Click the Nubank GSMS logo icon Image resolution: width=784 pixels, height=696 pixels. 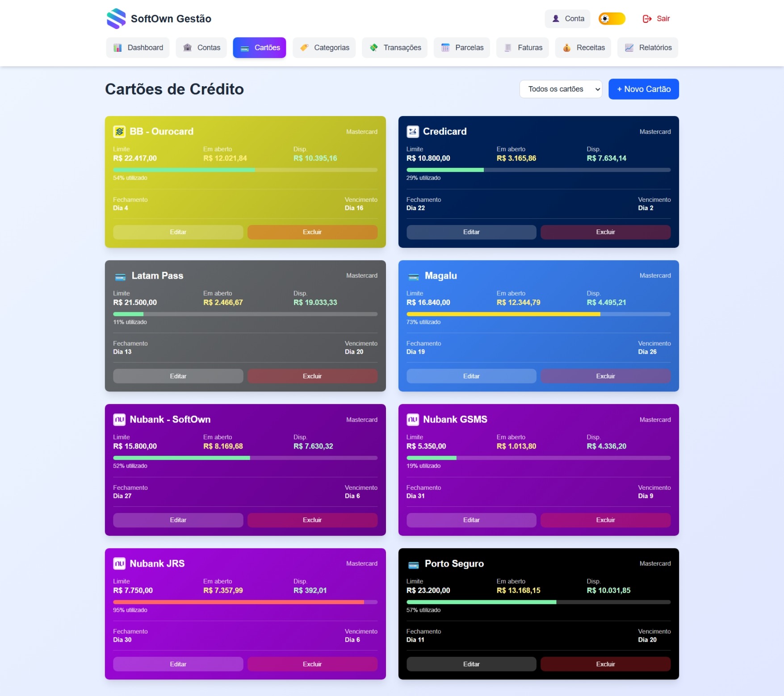coord(412,420)
